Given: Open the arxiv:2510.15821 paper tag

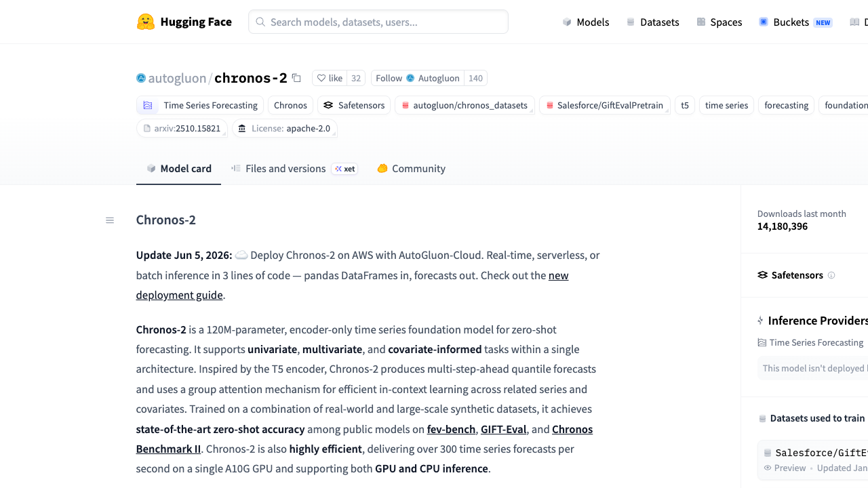Looking at the screenshot, I should pos(182,128).
